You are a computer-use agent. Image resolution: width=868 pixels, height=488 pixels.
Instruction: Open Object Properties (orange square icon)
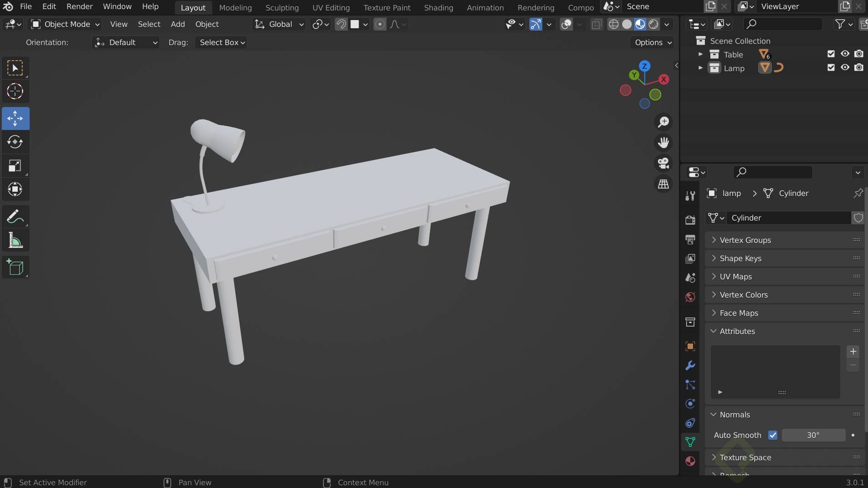point(690,346)
